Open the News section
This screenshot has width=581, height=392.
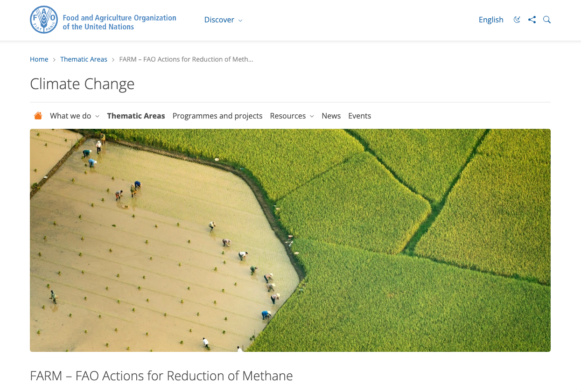pos(331,116)
